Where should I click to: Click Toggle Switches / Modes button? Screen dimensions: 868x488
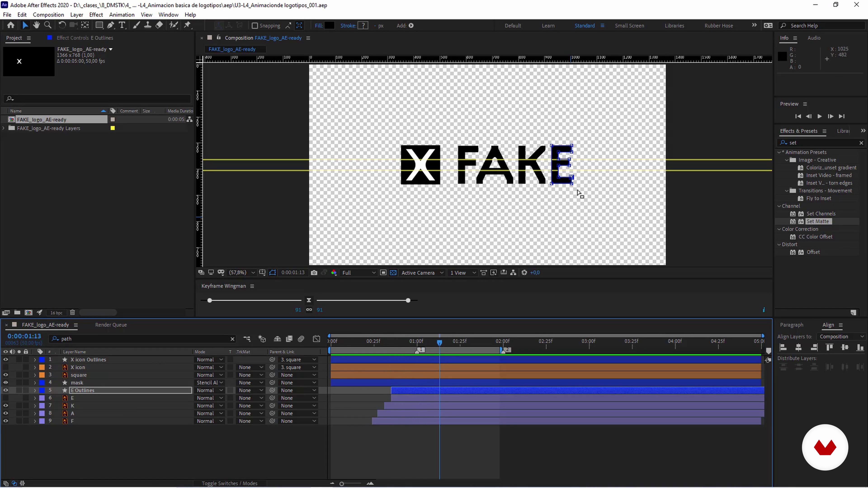(x=229, y=483)
